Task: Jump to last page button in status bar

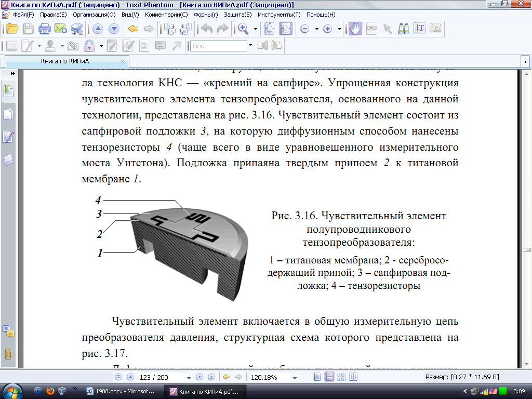Action: [x=211, y=377]
